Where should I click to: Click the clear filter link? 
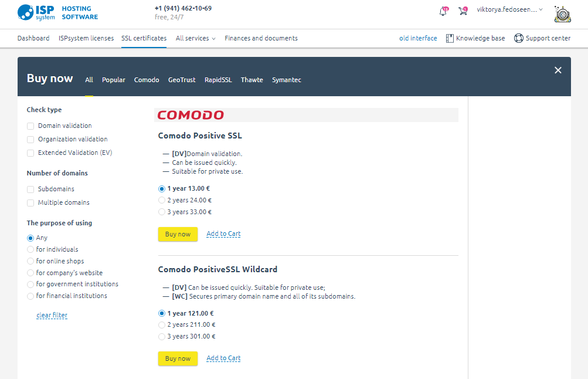point(52,315)
